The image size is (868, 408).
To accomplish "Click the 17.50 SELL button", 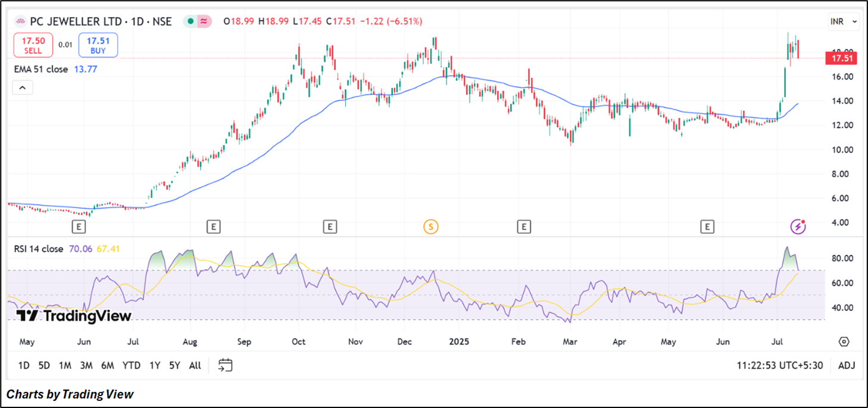I will [x=33, y=45].
